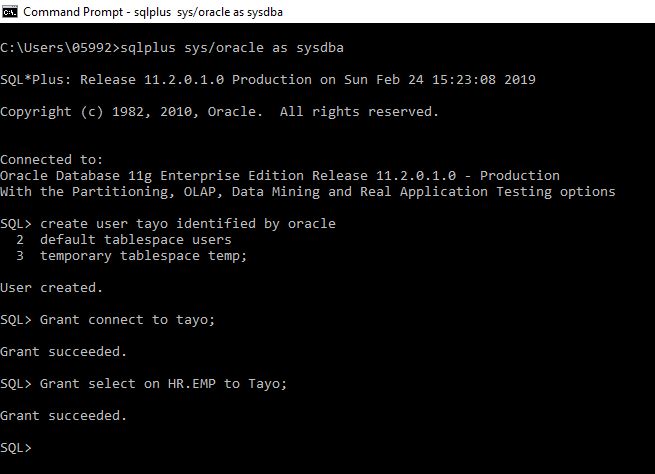
Task: Click the Command Prompt system menu icon
Action: pyautogui.click(x=10, y=11)
